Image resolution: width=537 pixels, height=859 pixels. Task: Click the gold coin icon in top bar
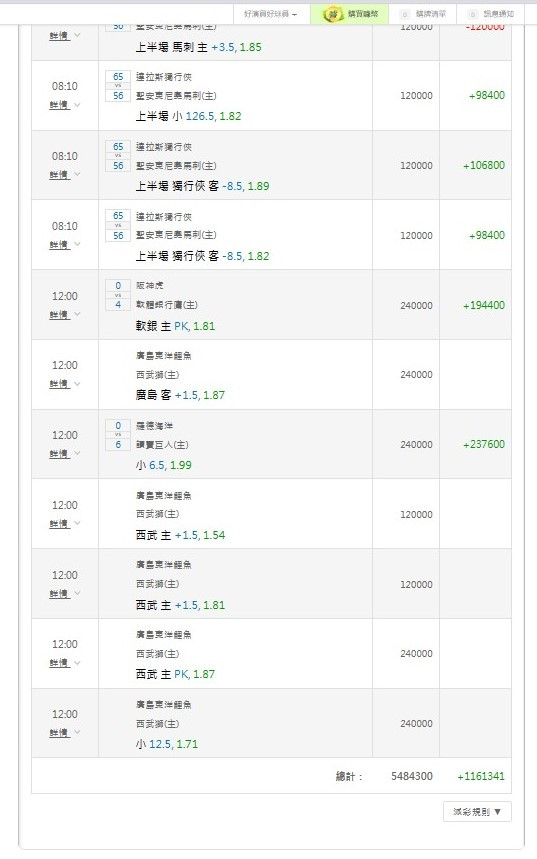tap(333, 14)
